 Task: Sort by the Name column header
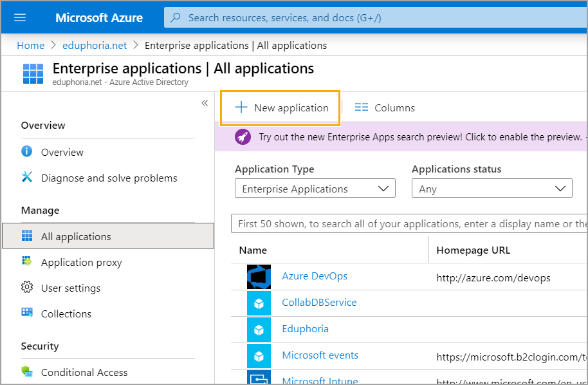[253, 250]
